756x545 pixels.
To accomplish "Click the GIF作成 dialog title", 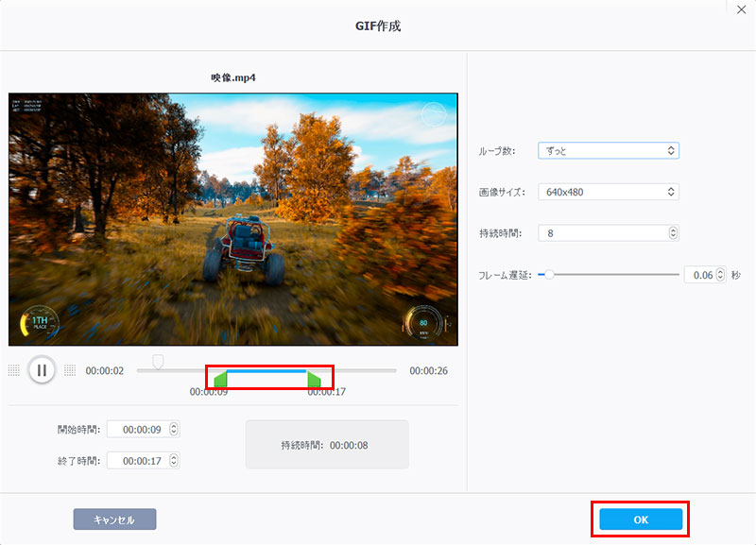I will pyautogui.click(x=378, y=26).
